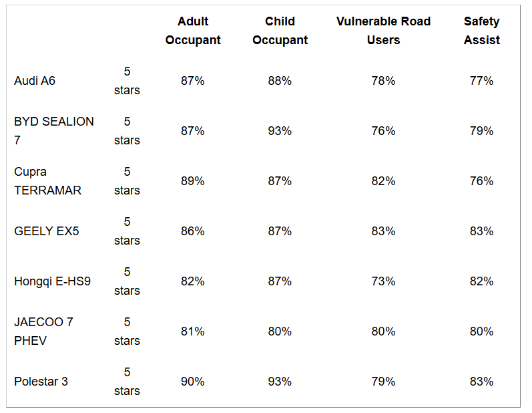Click the Safety Assist column header

481,31
